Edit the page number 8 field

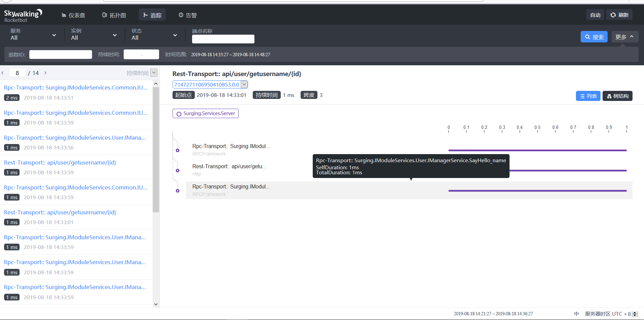[x=17, y=73]
